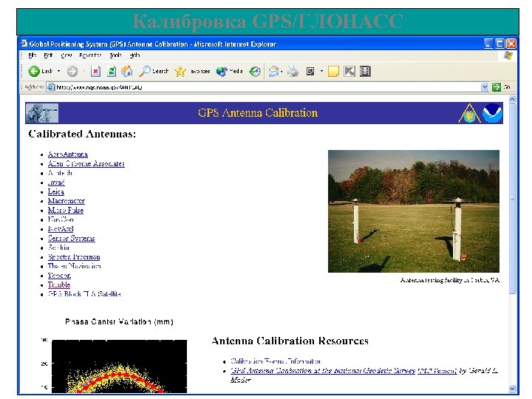The height and width of the screenshot is (399, 532).
Task: Open the Sensor Systems link
Action: (x=71, y=238)
